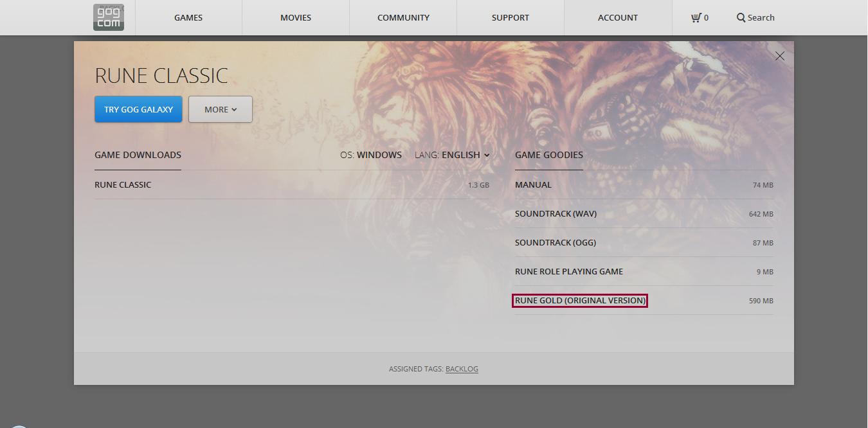
Task: Click the GOG.com logo
Action: [109, 17]
